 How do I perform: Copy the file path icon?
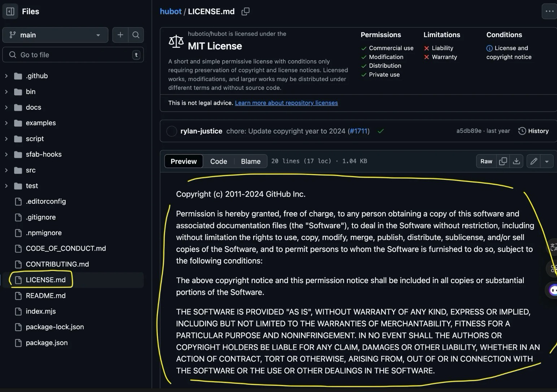(x=246, y=12)
